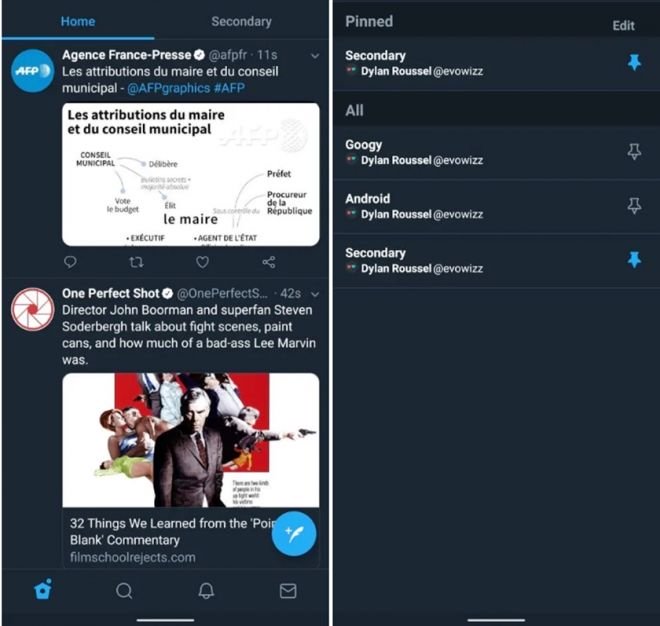This screenshot has width=660, height=626.
Task: Switch to the Secondary tab
Action: 241,21
